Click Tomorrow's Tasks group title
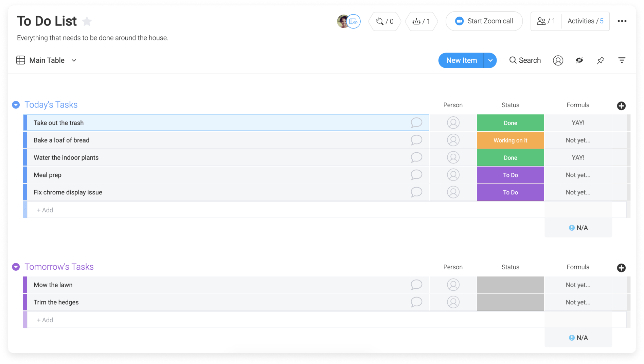The height and width of the screenshot is (364, 644). [59, 267]
